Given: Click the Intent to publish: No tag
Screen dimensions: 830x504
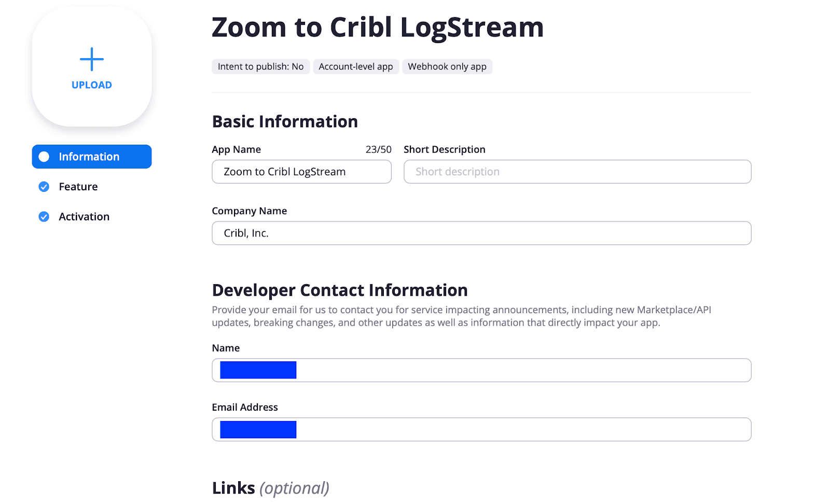Looking at the screenshot, I should point(260,67).
